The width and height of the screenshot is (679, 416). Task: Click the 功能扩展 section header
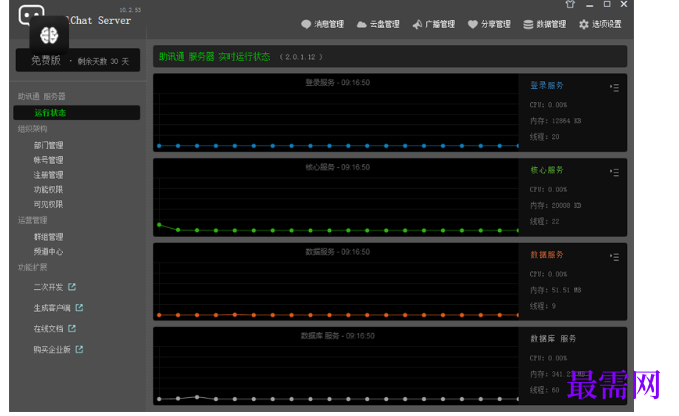pyautogui.click(x=32, y=267)
